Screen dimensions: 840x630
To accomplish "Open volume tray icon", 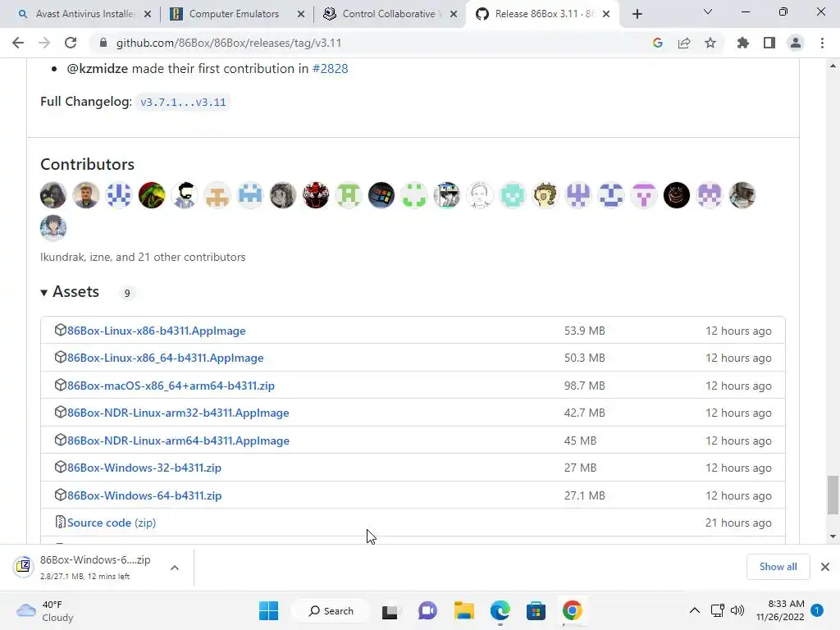I will click(x=737, y=610).
